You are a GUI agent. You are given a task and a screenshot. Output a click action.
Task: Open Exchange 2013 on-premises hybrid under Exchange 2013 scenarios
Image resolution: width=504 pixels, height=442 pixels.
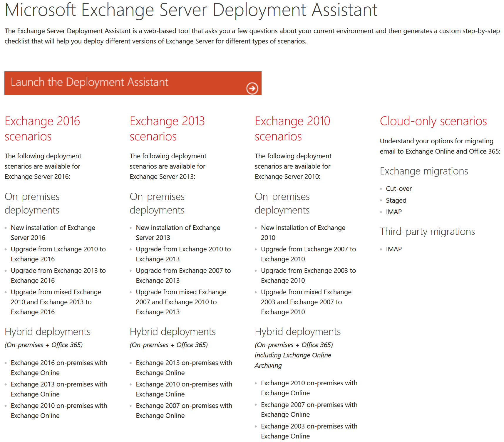(184, 368)
